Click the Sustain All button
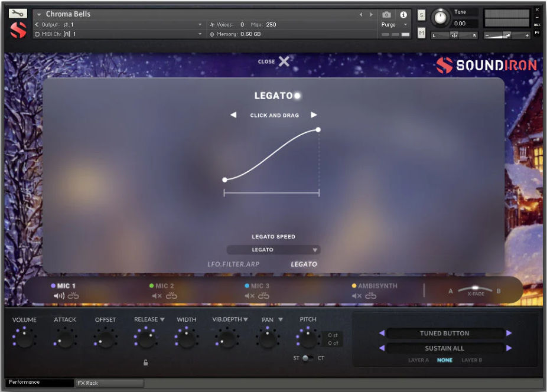 pos(445,348)
